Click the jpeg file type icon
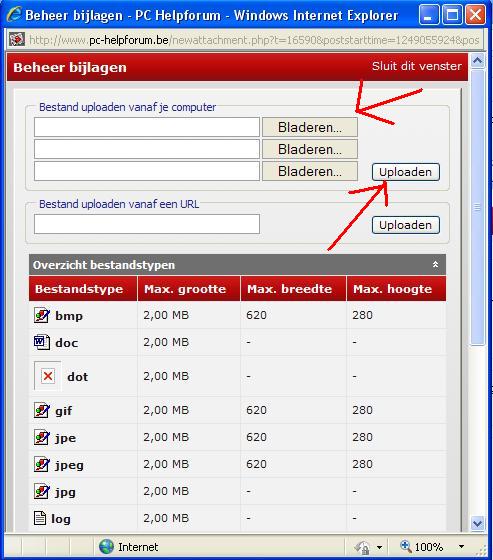This screenshot has width=493, height=560. coord(42,464)
